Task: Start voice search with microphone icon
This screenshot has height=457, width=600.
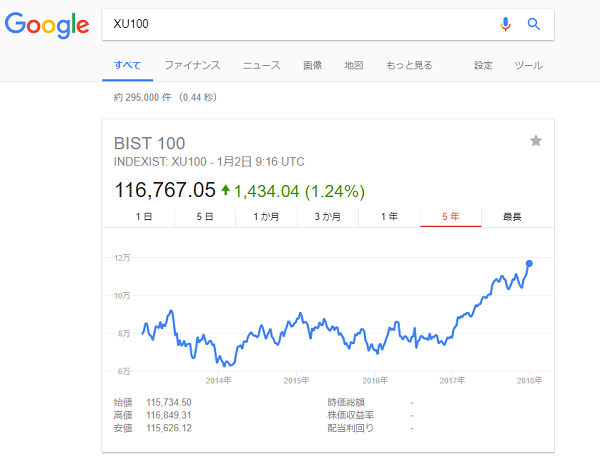Action: tap(506, 24)
